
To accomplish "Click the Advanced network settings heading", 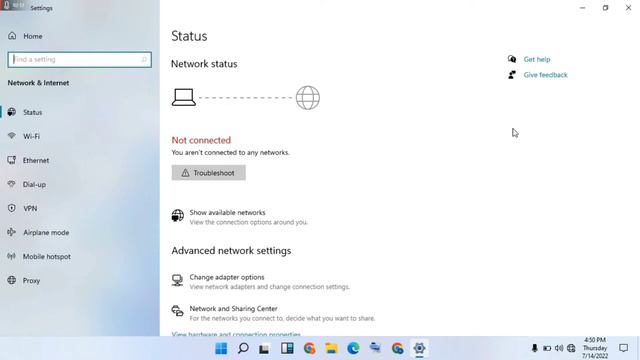I will pos(231,251).
